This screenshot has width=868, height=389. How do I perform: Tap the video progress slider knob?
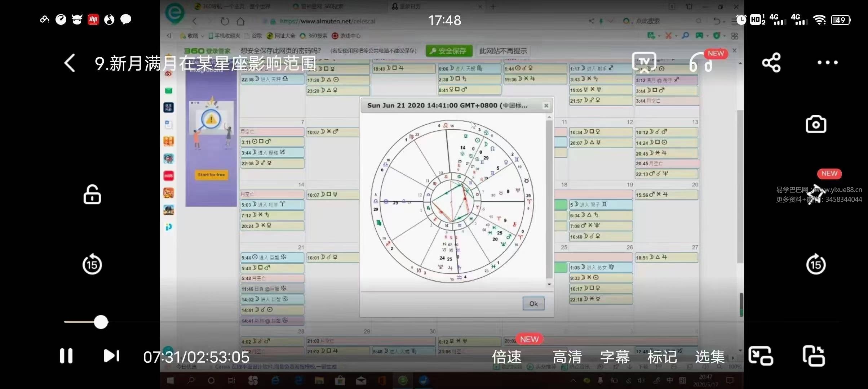coord(101,322)
